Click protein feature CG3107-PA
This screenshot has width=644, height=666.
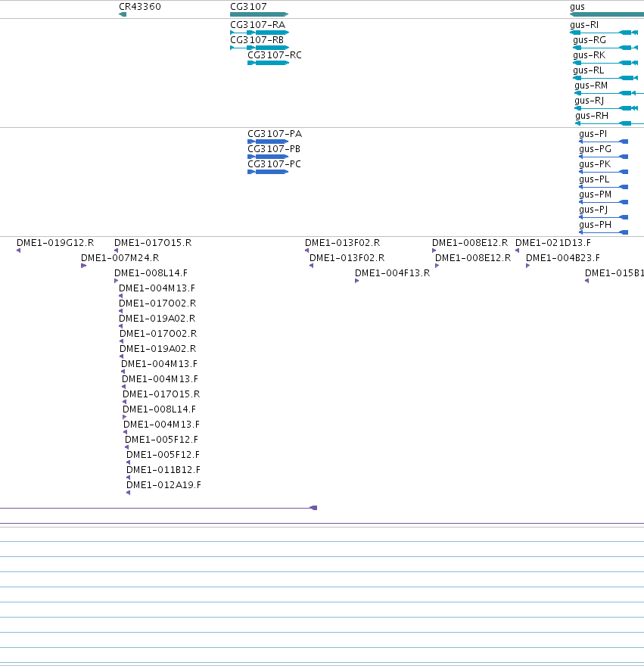(268, 142)
